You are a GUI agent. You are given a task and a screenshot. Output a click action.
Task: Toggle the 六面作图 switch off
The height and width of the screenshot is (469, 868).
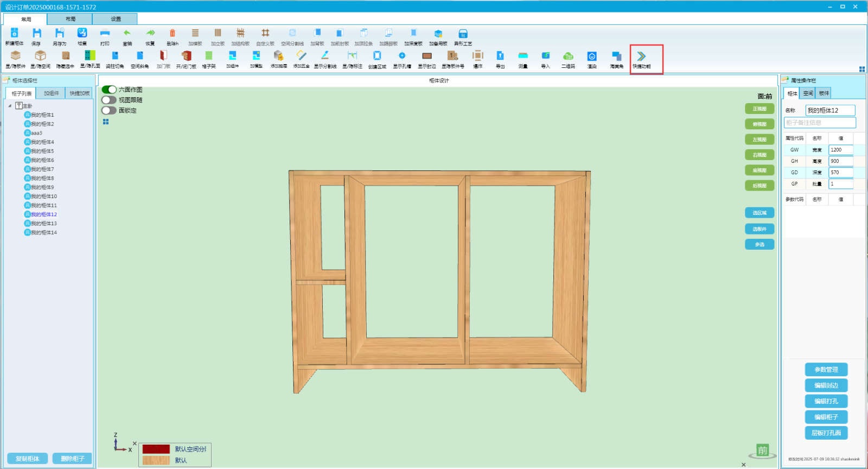[109, 90]
